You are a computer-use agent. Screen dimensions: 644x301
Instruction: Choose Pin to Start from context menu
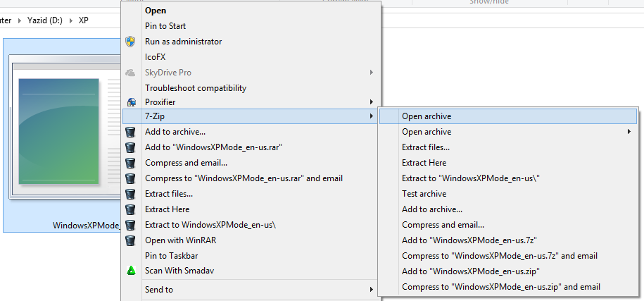165,26
